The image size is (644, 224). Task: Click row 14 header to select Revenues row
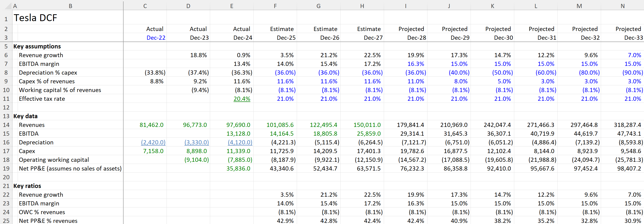pos(6,125)
